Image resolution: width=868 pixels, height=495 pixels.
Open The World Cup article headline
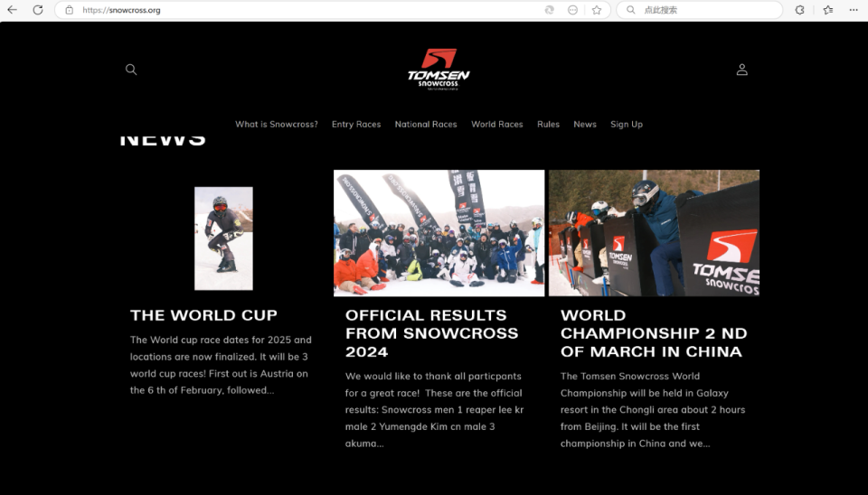pyautogui.click(x=203, y=315)
